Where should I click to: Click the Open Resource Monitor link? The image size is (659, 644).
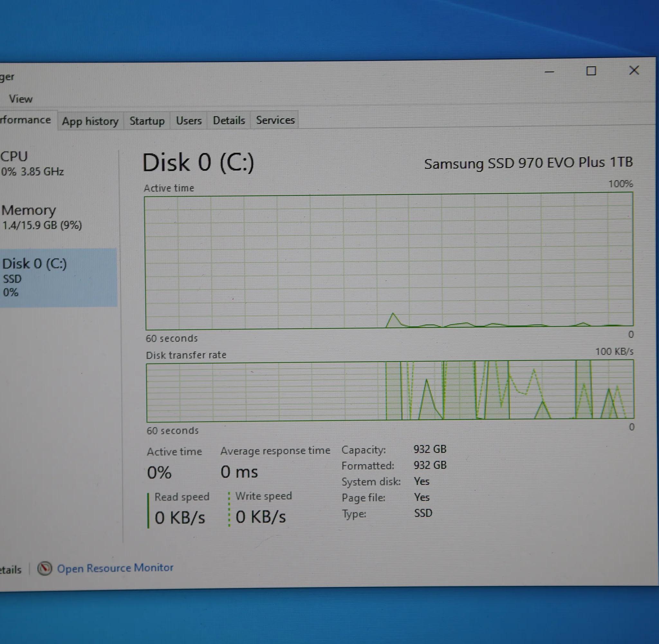click(115, 568)
